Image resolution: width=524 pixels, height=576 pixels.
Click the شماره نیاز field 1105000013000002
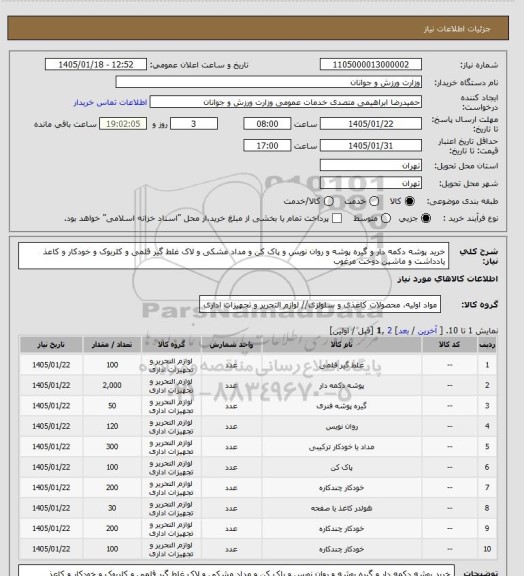pos(371,64)
